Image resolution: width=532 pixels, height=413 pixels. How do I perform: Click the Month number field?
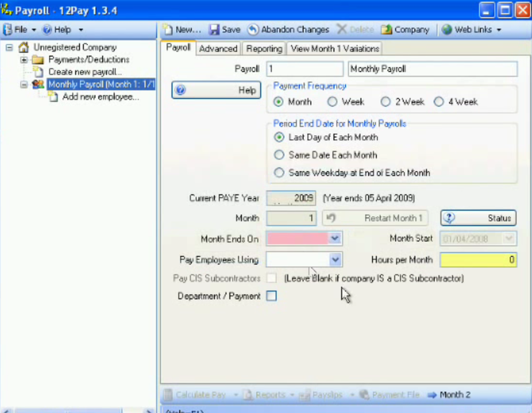(x=291, y=218)
